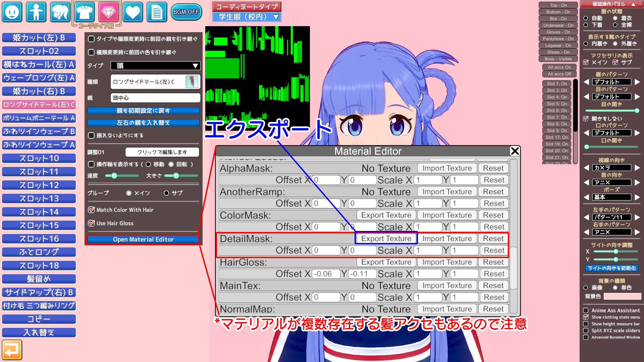Select slot ウェーブロング(左) A
This screenshot has width=644, height=362.
point(39,78)
